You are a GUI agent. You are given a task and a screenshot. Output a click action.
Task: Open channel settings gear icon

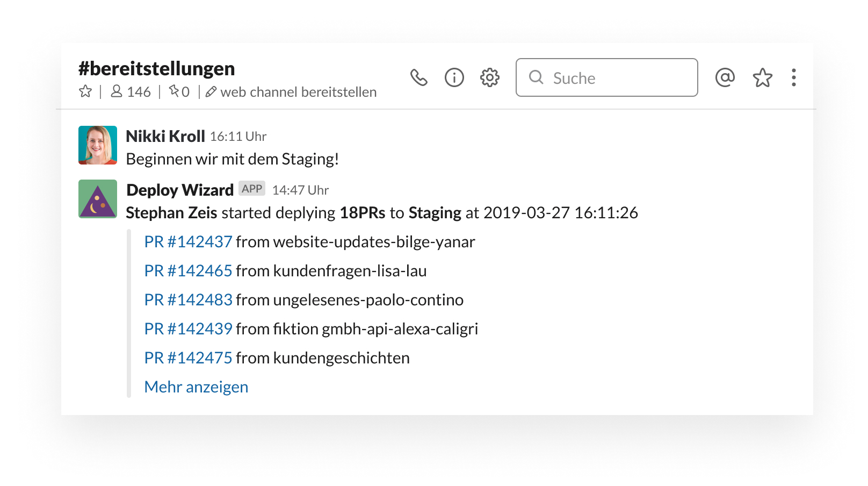point(490,77)
